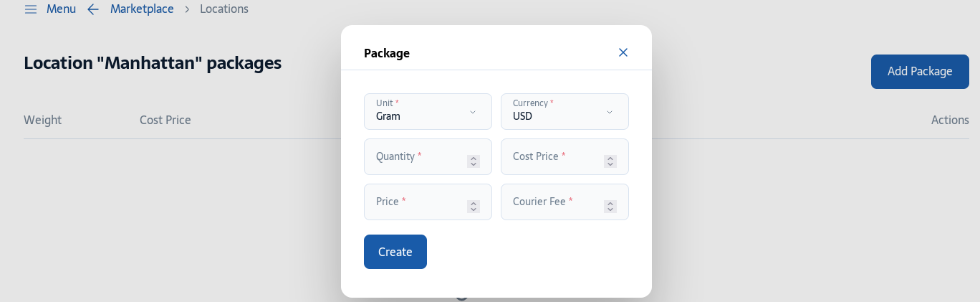980x302 pixels.
Task: Go to Marketplace breadcrumb link
Action: point(142,9)
